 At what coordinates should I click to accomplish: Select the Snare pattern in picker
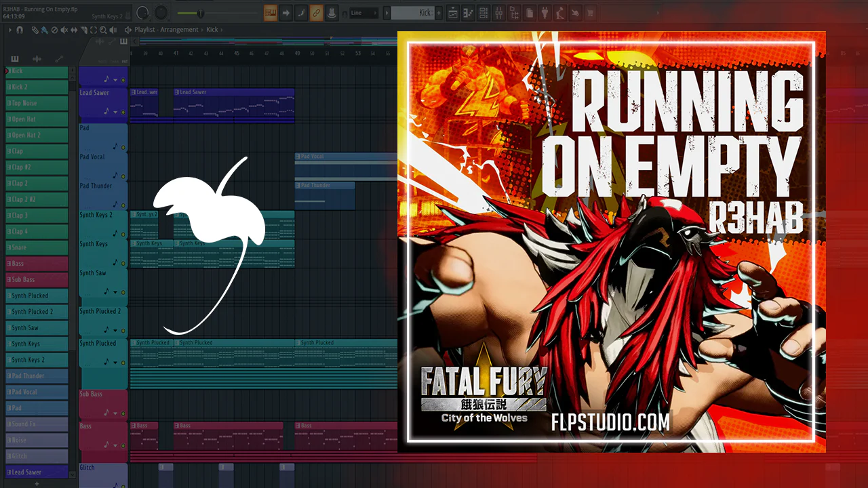point(37,247)
